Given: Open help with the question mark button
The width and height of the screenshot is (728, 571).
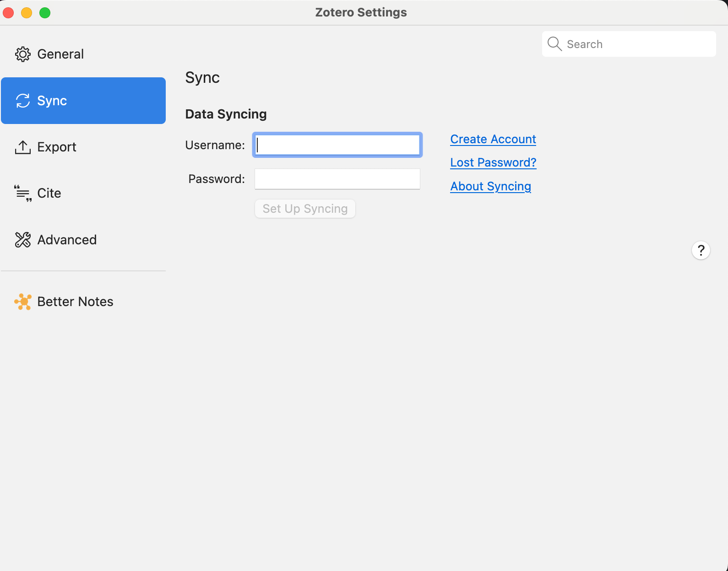Looking at the screenshot, I should [x=701, y=250].
